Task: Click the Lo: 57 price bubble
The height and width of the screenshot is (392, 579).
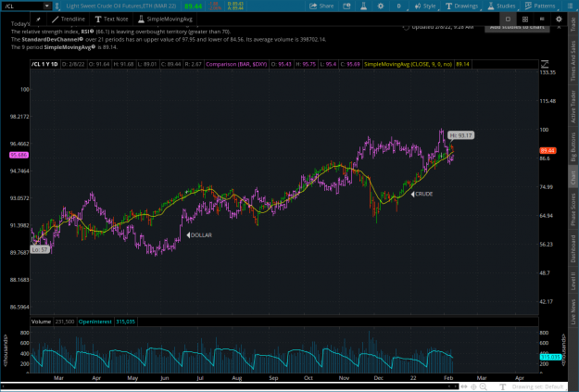Action: [40, 250]
